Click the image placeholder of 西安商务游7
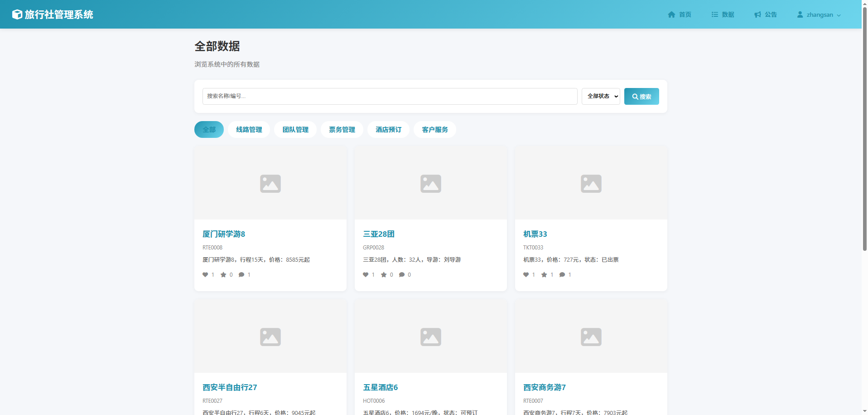This screenshot has width=868, height=415. (591, 337)
